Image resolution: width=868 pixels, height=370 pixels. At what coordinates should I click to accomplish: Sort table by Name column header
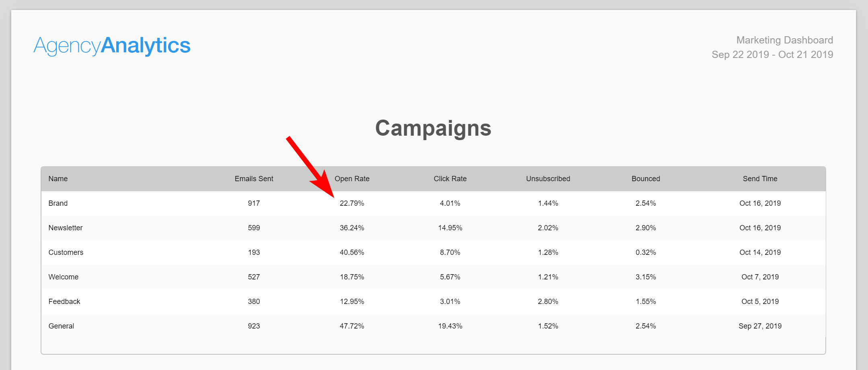(x=58, y=179)
